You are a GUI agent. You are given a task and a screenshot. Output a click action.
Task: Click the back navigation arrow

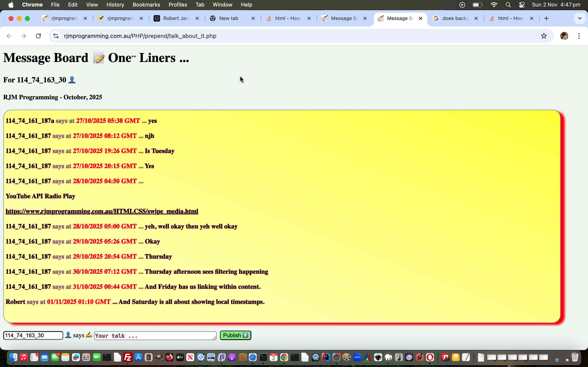(x=9, y=36)
